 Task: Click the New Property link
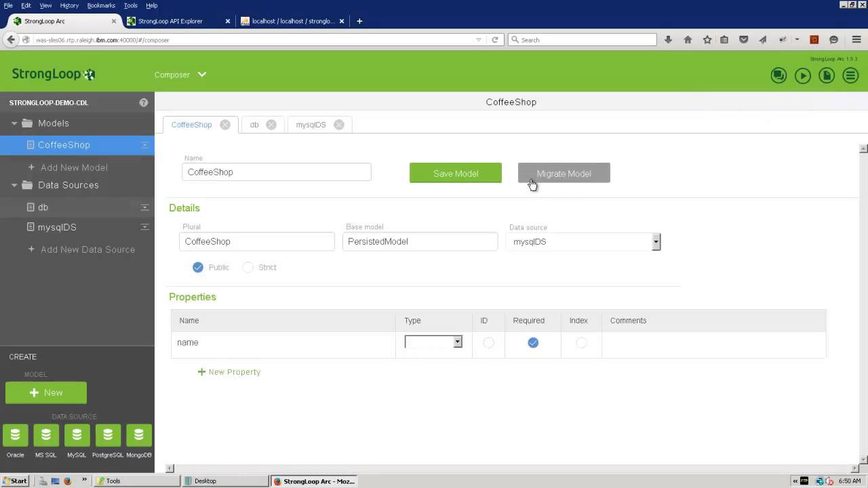tap(229, 372)
